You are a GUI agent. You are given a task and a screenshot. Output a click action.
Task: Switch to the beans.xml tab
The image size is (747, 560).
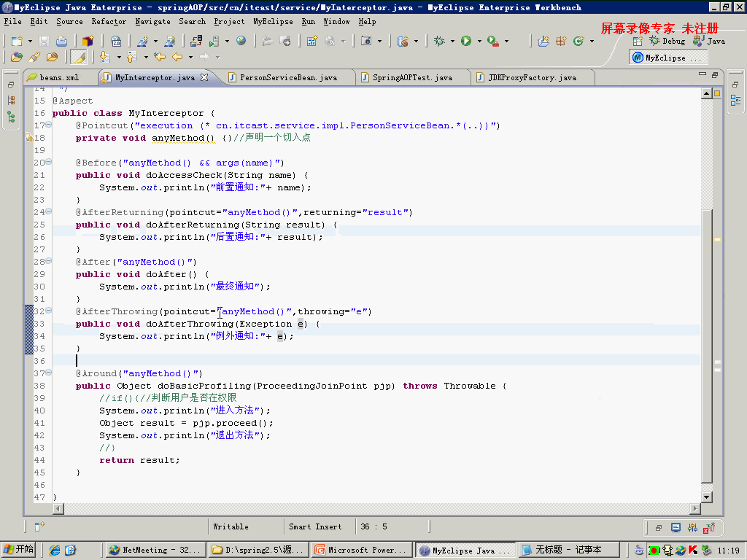(59, 77)
